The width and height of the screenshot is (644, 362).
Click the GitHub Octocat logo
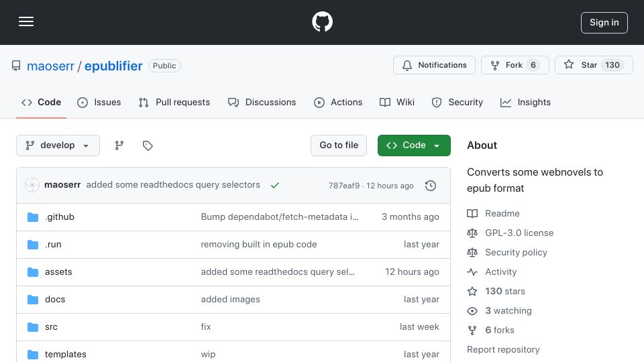click(322, 21)
